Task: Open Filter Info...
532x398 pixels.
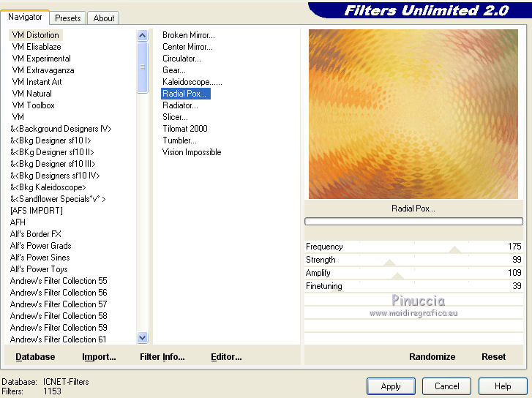Action: [162, 357]
